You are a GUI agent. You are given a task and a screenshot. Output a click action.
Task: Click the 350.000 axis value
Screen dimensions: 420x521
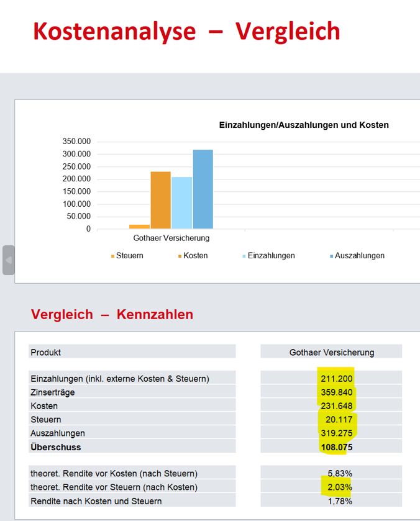pyautogui.click(x=76, y=141)
